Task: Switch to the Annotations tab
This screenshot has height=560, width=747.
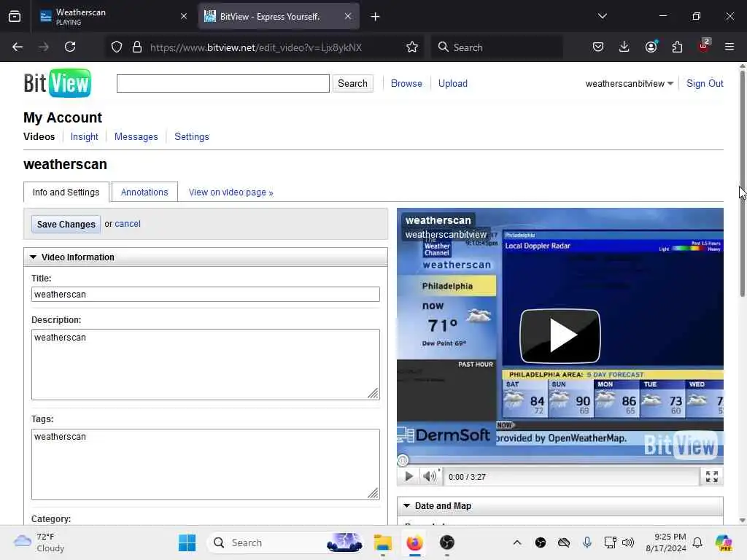Action: click(144, 192)
